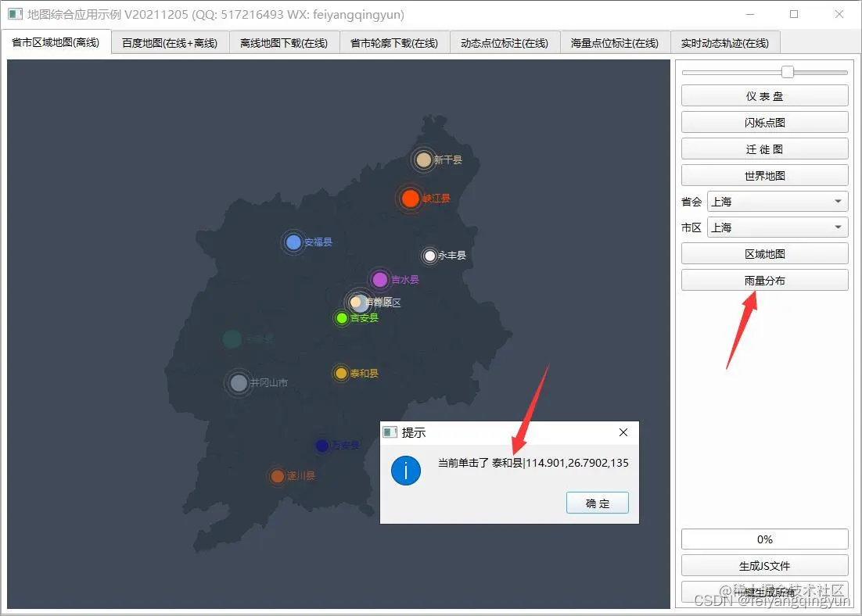862x616 pixels.
Task: Click 确定 to confirm the dialog
Action: (597, 503)
